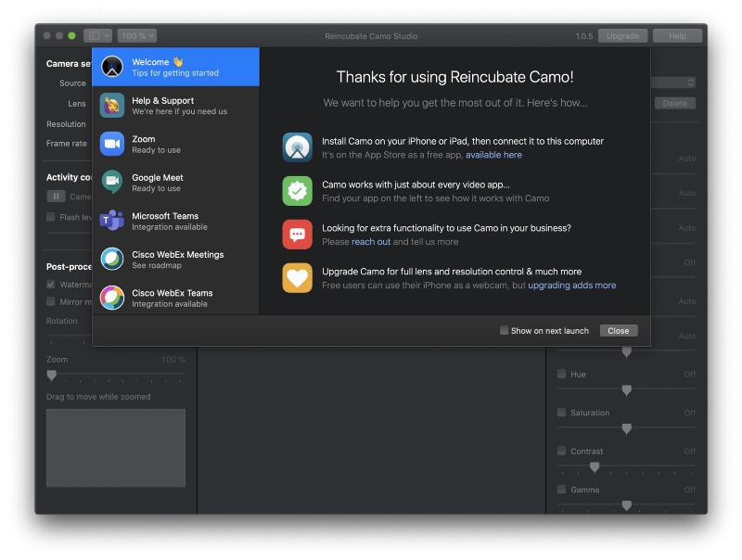This screenshot has width=742, height=560.
Task: Click the Delete preset button
Action: tap(675, 103)
